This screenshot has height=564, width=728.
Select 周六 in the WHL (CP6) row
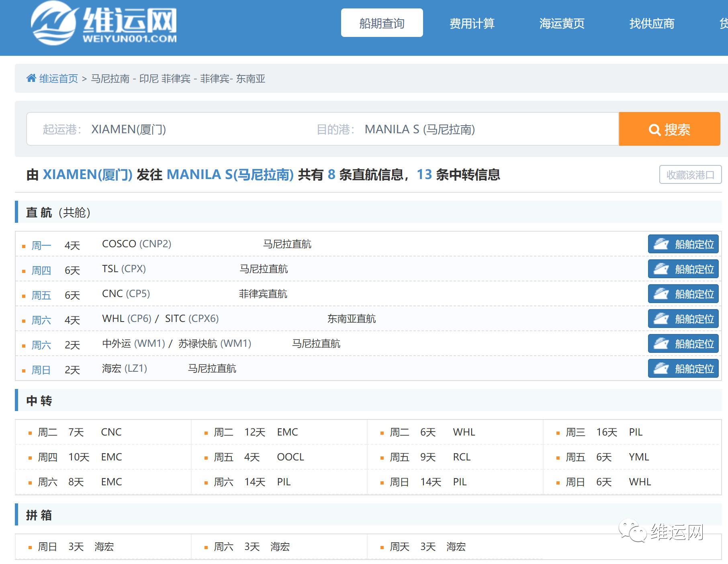coord(41,320)
